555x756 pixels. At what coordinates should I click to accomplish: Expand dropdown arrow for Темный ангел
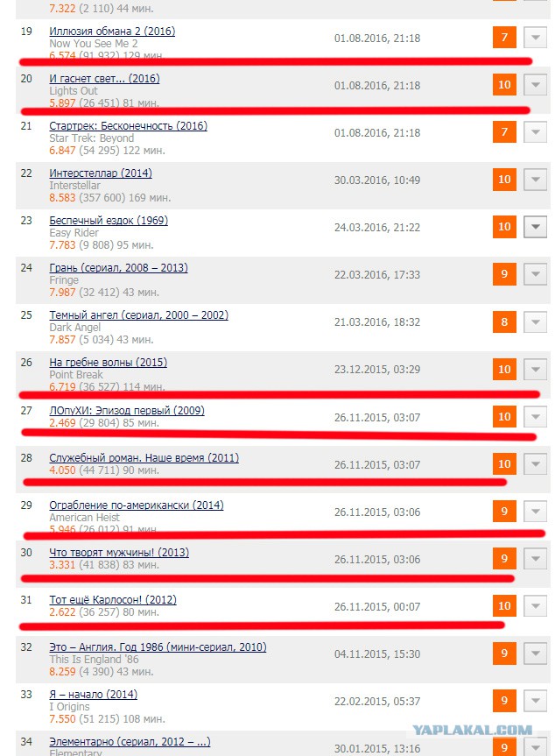point(535,321)
